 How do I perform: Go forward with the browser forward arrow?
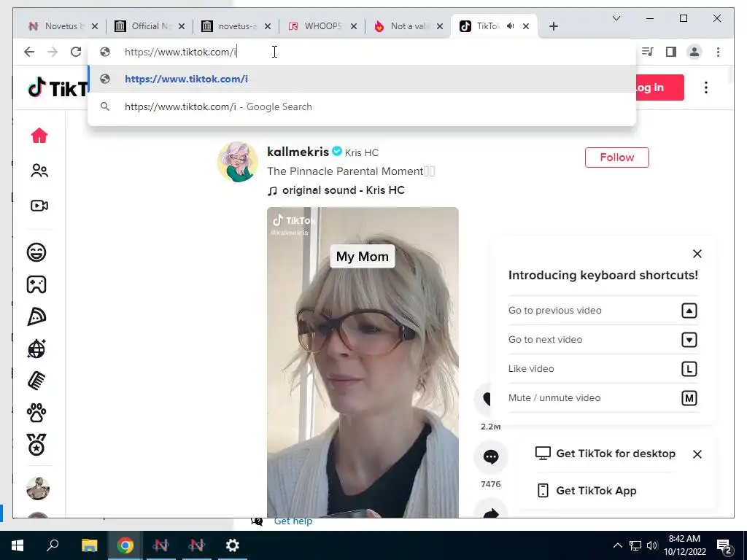tap(53, 52)
